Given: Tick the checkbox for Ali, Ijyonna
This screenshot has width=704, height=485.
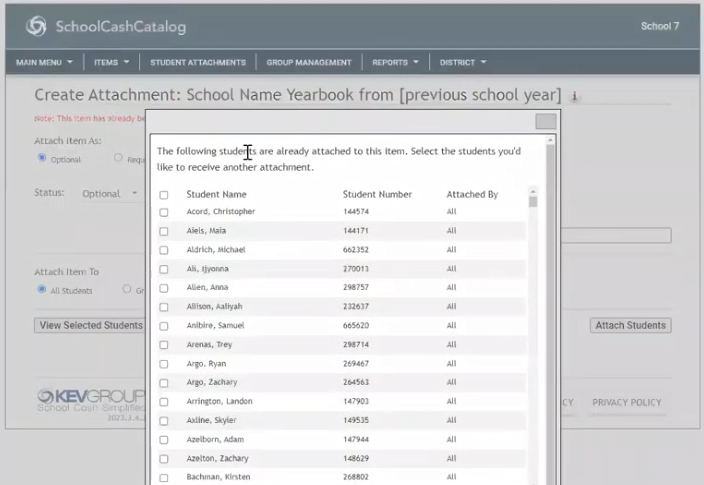Looking at the screenshot, I should tap(164, 269).
